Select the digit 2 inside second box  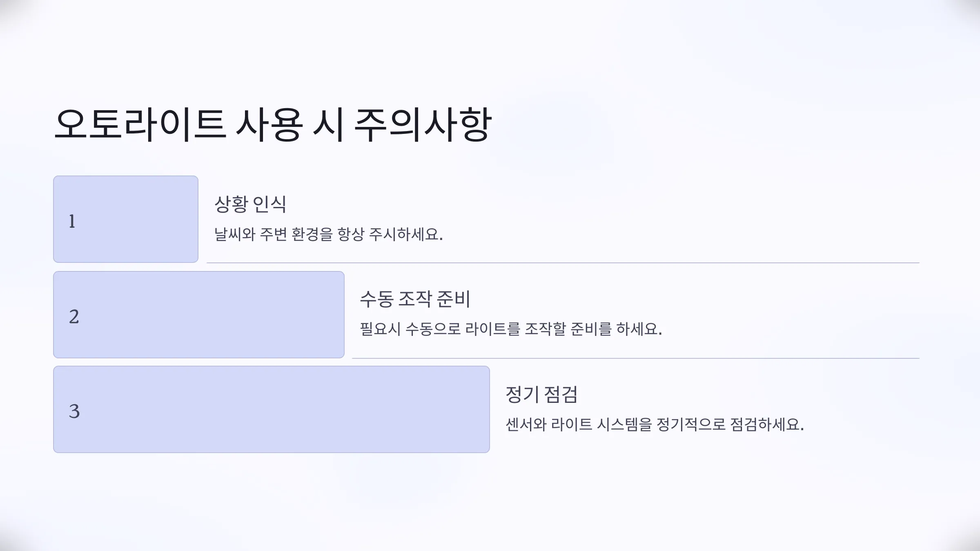tap(74, 317)
